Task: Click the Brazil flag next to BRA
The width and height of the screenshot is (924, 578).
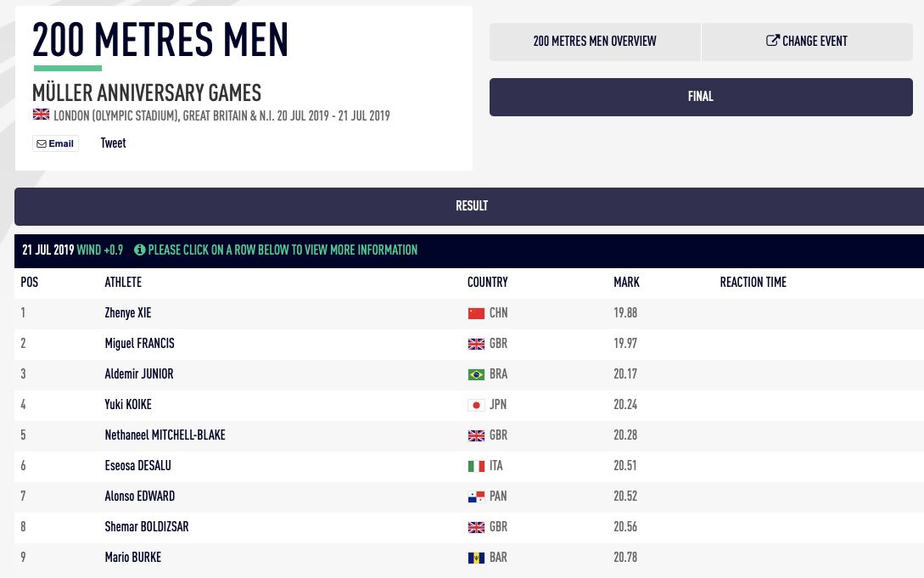Action: click(476, 375)
